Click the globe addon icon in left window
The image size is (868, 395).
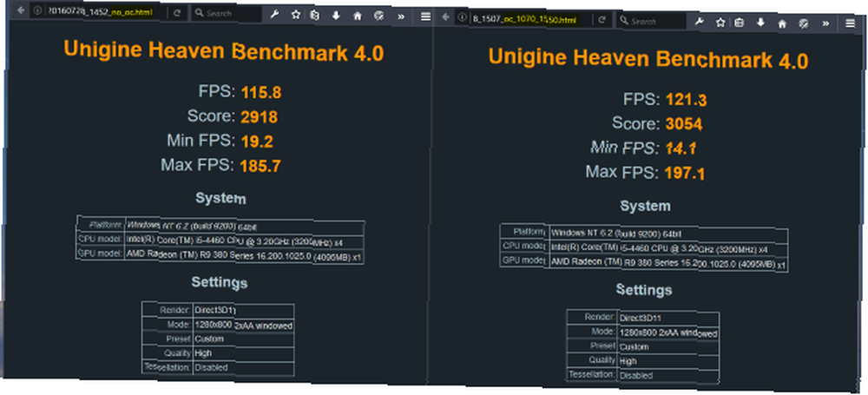point(378,16)
